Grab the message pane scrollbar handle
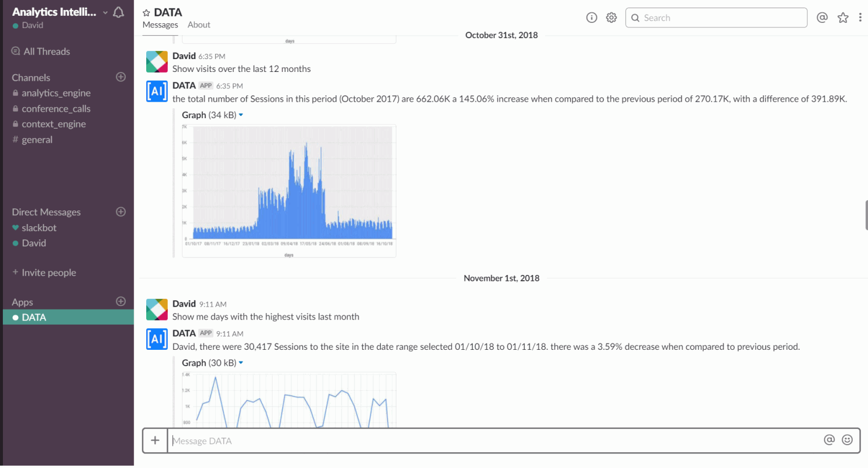The height and width of the screenshot is (468, 868). (866, 215)
